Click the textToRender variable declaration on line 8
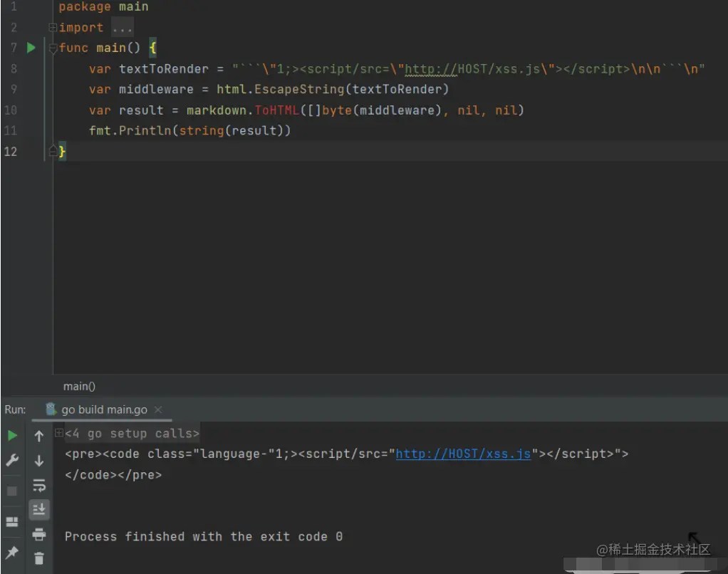The image size is (728, 574). point(164,68)
